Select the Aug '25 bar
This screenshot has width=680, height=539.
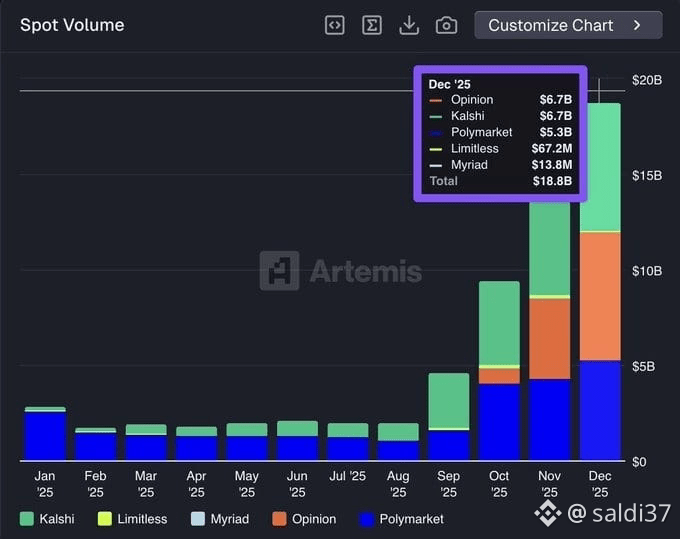point(398,441)
